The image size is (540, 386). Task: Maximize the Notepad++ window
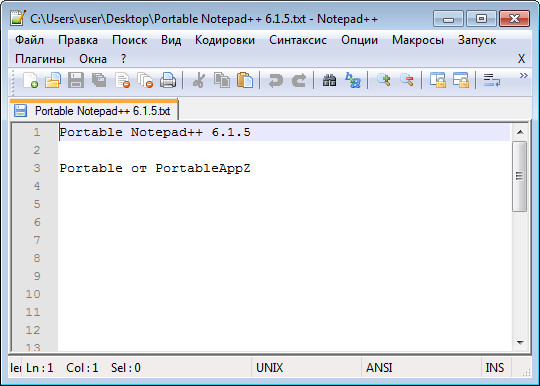[481, 19]
